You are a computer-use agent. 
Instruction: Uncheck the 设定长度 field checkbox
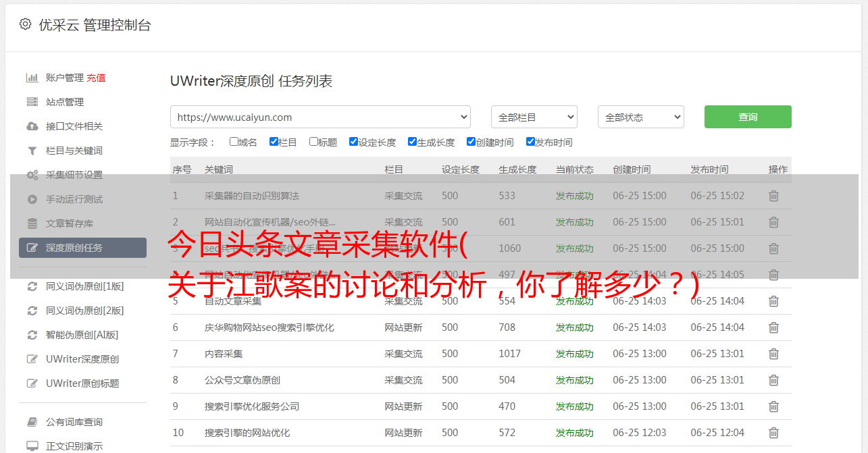click(353, 142)
